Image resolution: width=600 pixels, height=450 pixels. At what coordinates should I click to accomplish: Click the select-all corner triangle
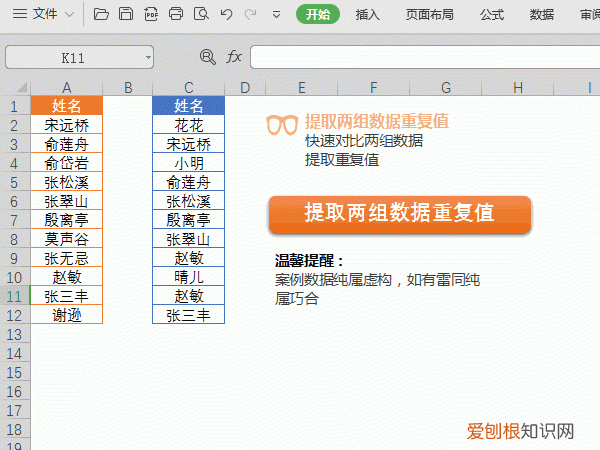click(22, 87)
